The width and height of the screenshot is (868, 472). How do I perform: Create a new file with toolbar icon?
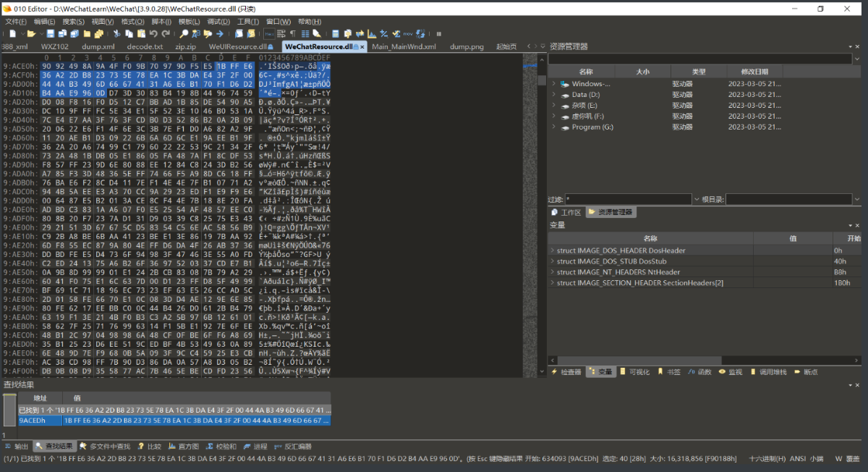pyautogui.click(x=12, y=33)
